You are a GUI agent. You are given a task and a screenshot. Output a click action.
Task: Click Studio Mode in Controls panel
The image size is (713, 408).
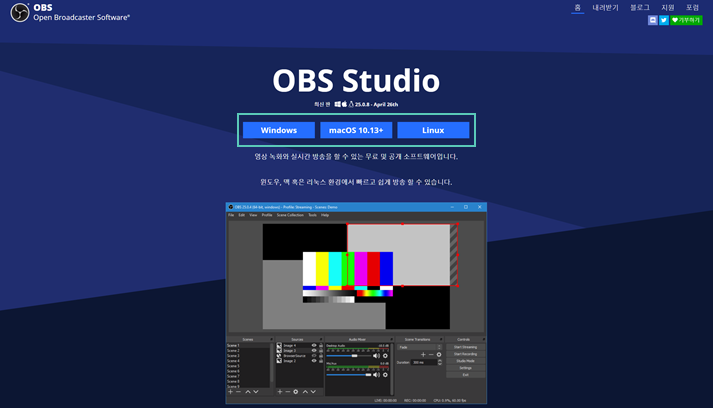(466, 361)
